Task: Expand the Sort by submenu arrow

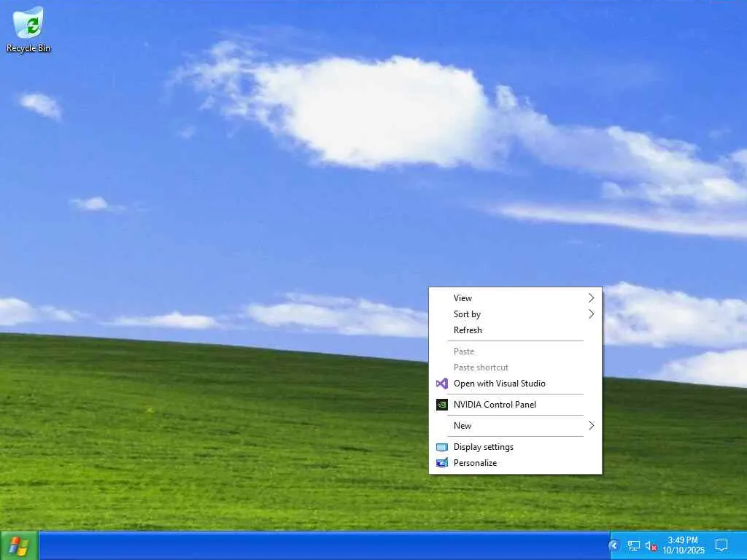Action: (x=591, y=314)
